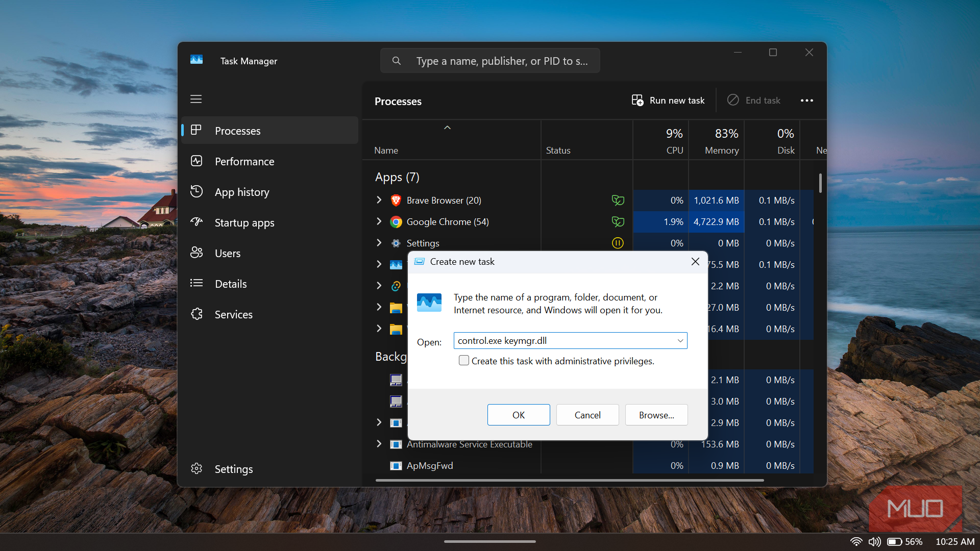Click the Run new task icon
Screen dimensions: 980x551
pos(638,100)
